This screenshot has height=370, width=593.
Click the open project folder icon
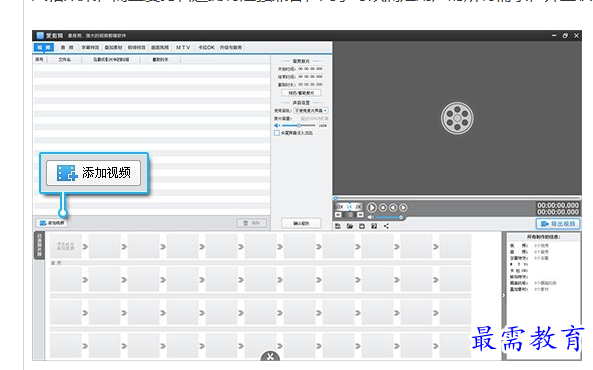[x=350, y=226]
